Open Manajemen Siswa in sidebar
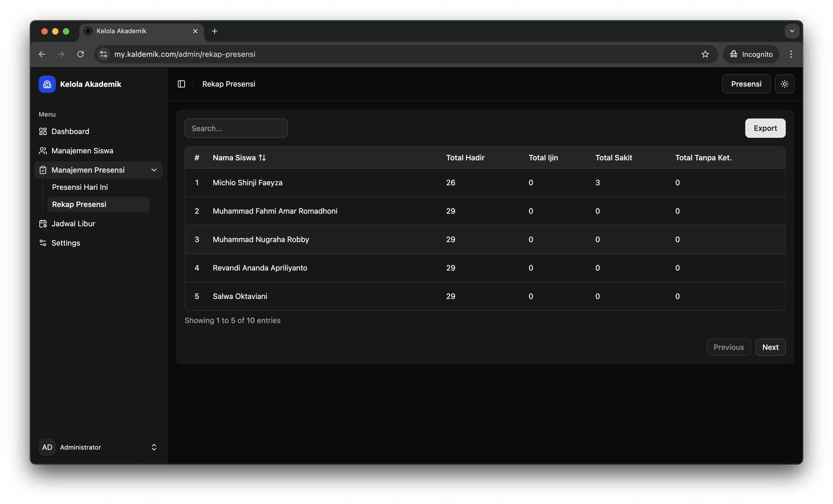 pyautogui.click(x=82, y=151)
